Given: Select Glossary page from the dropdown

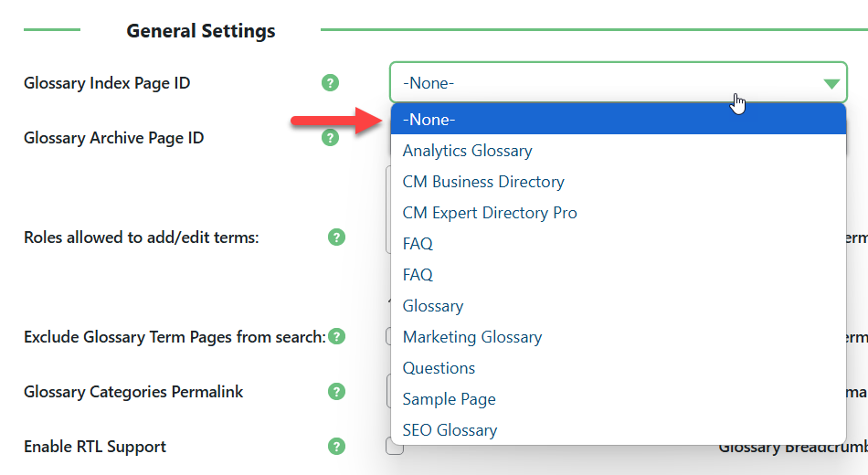Looking at the screenshot, I should pos(619,306).
